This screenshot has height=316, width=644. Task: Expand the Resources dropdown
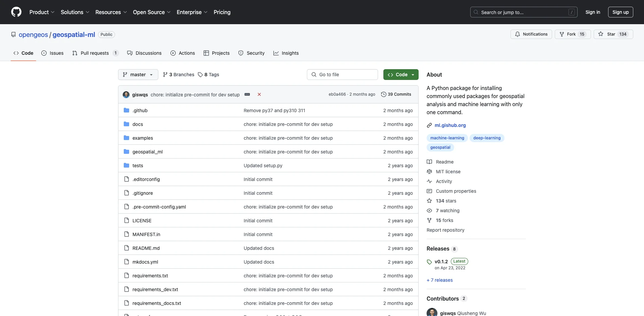(x=111, y=12)
